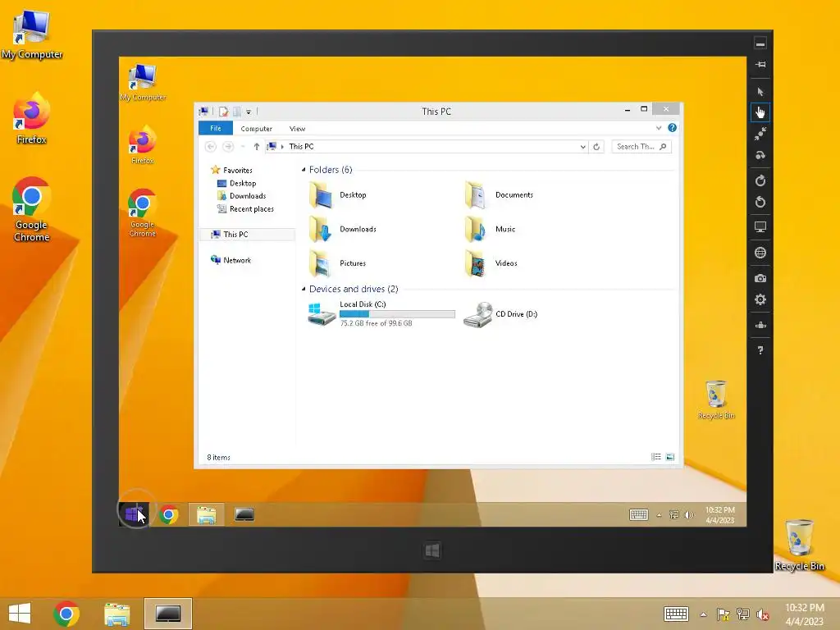The width and height of the screenshot is (840, 630).
Task: Switch to details view in status bar
Action: 655,457
